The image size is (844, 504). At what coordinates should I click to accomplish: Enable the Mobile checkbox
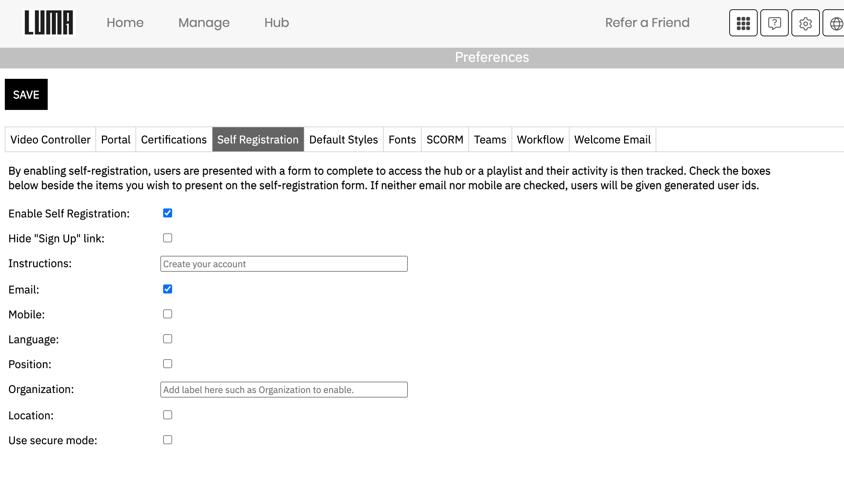pos(168,314)
